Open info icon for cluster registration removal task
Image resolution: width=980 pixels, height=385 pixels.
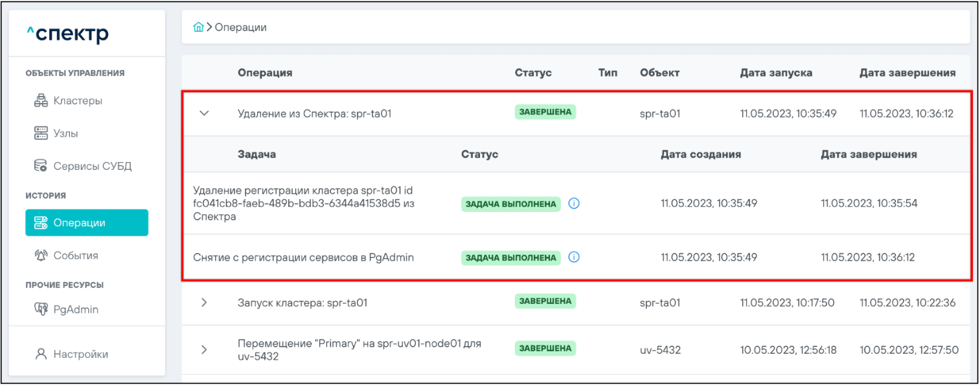(x=574, y=204)
